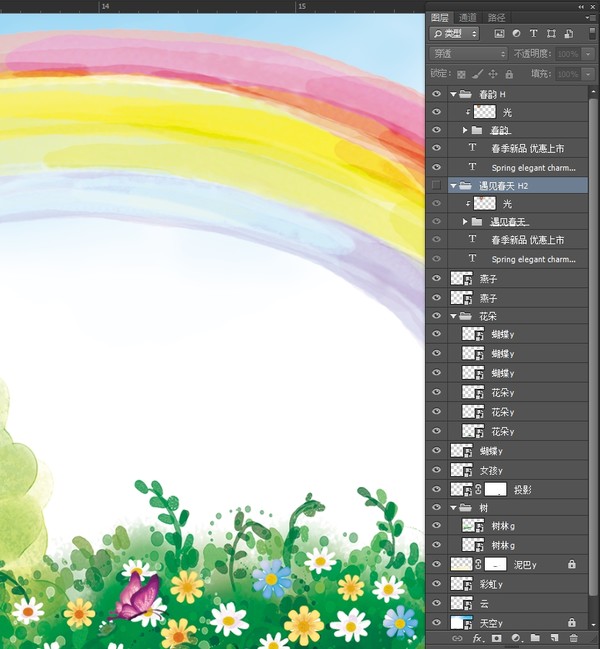Click the 不透明度 value field
The width and height of the screenshot is (600, 649).
coord(568,54)
